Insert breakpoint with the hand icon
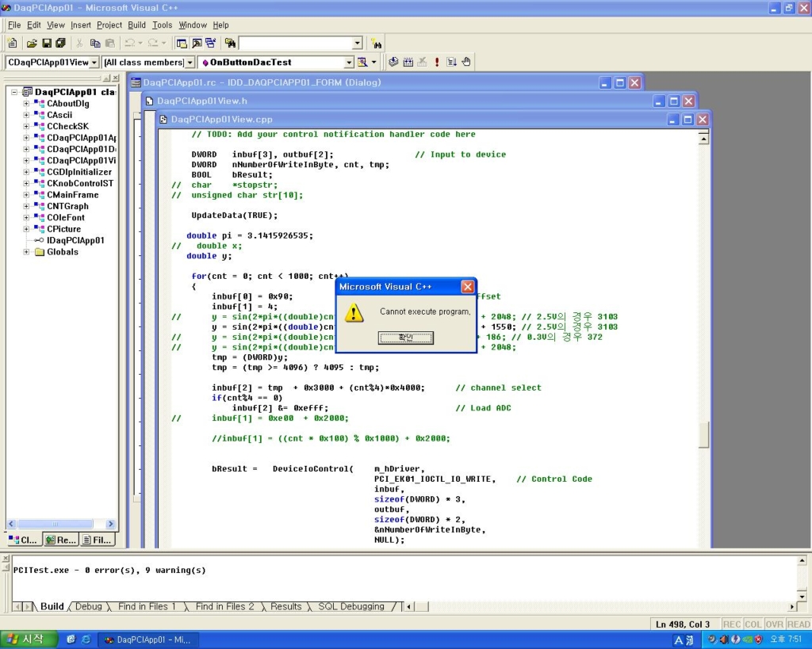The image size is (812, 649). coord(466,62)
